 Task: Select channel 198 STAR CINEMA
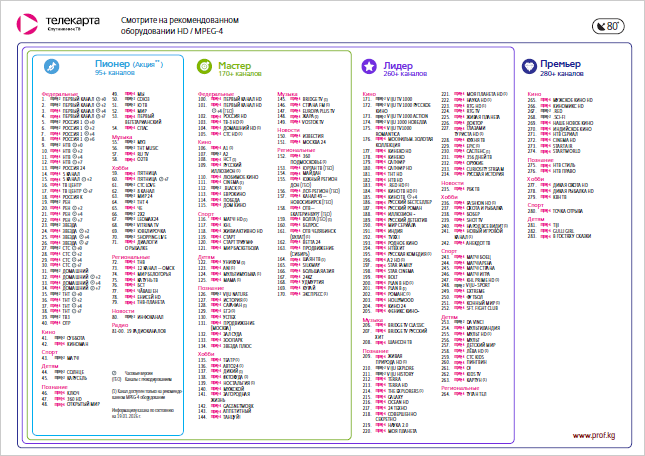pyautogui.click(x=388, y=271)
